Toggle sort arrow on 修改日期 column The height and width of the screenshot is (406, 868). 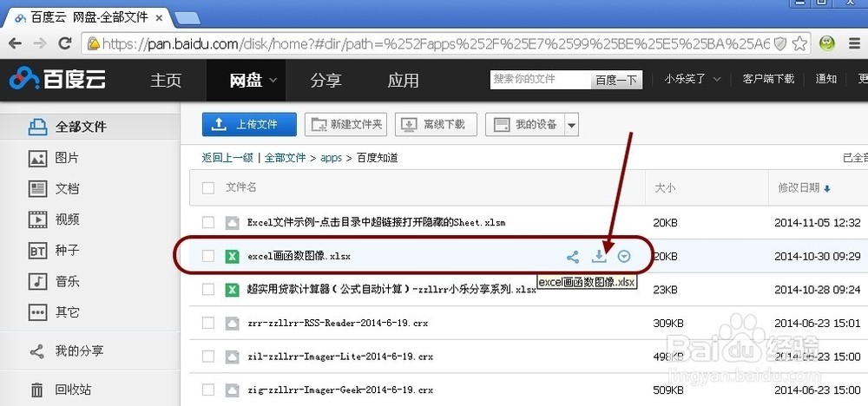pos(827,189)
